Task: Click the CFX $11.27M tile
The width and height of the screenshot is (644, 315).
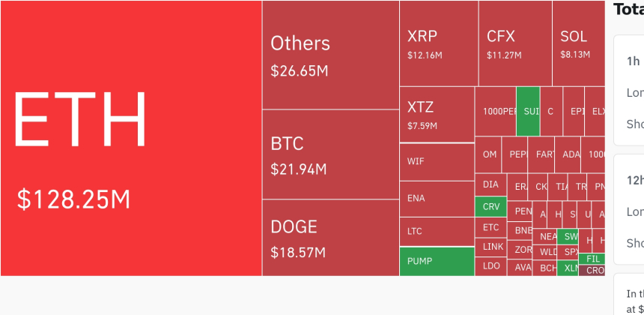Action: tap(515, 43)
